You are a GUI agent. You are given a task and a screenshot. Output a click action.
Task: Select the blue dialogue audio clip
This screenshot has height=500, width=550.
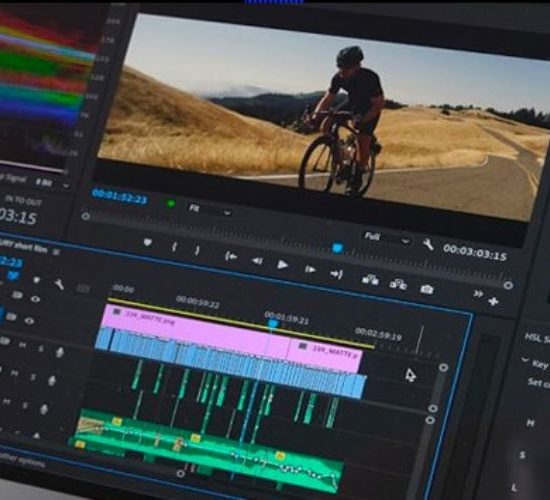coord(232,363)
